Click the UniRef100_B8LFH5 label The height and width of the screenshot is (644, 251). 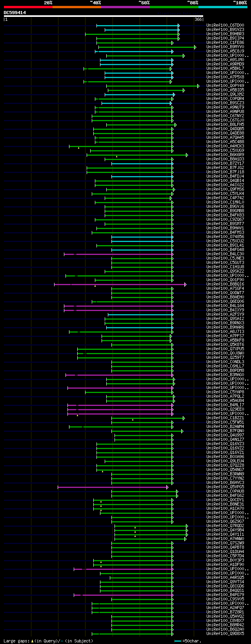(225, 125)
